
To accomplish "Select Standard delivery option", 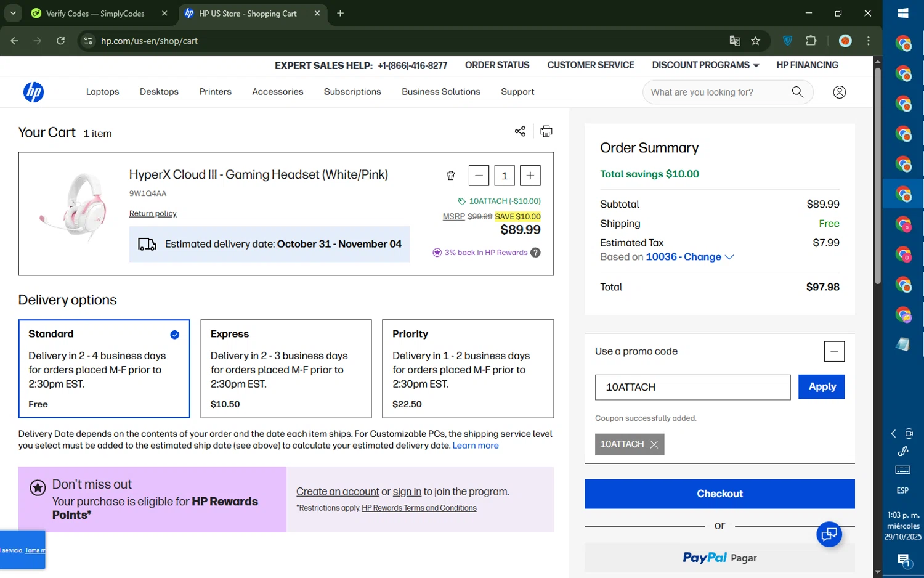I will (104, 368).
